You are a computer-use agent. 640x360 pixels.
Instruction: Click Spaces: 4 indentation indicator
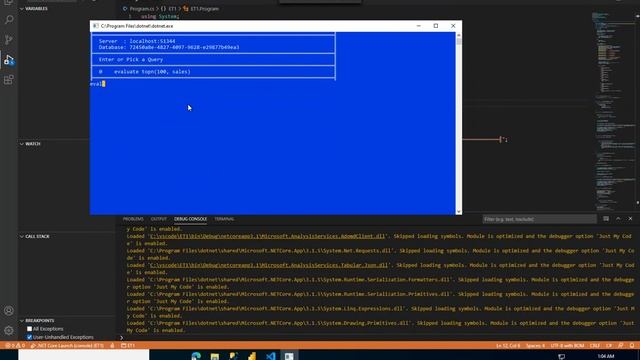(x=535, y=346)
